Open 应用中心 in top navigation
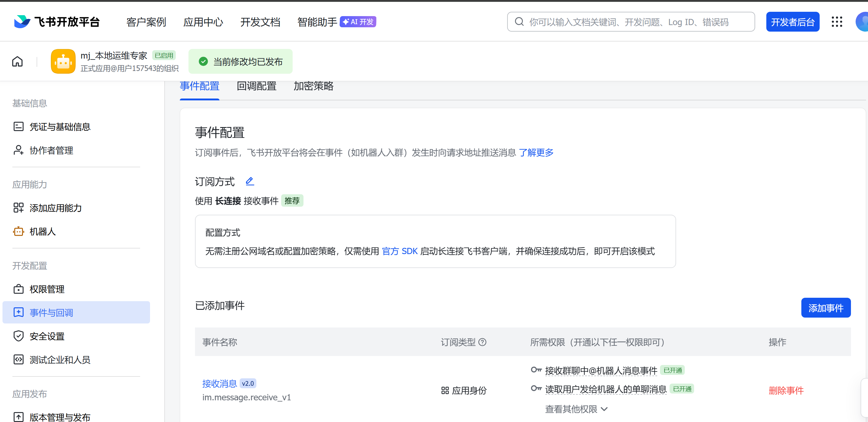Viewport: 868px width, 422px height. click(x=203, y=22)
